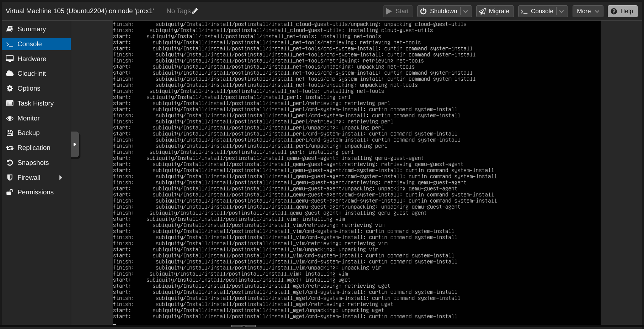Click the Monitor eye icon
The width and height of the screenshot is (644, 329).
(x=10, y=118)
